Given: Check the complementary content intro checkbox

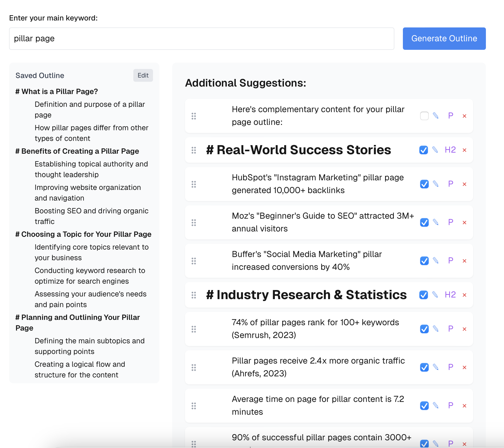Looking at the screenshot, I should pyautogui.click(x=424, y=116).
